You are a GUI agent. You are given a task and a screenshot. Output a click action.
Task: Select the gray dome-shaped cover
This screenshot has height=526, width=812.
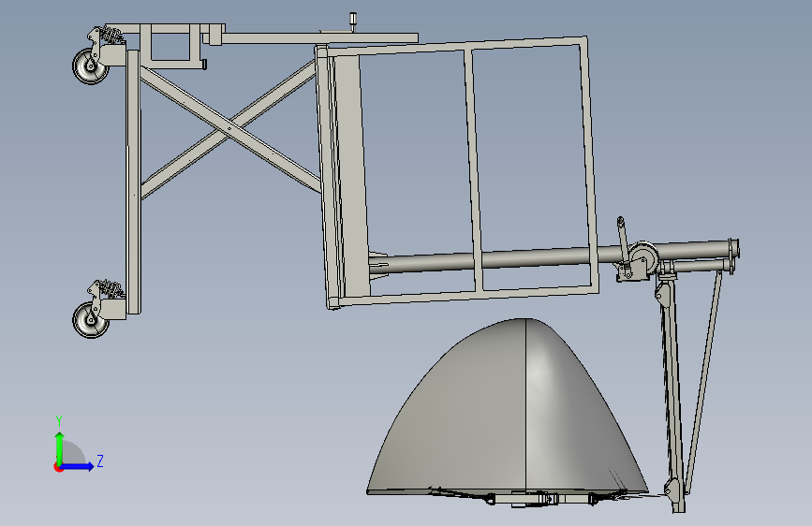508,406
